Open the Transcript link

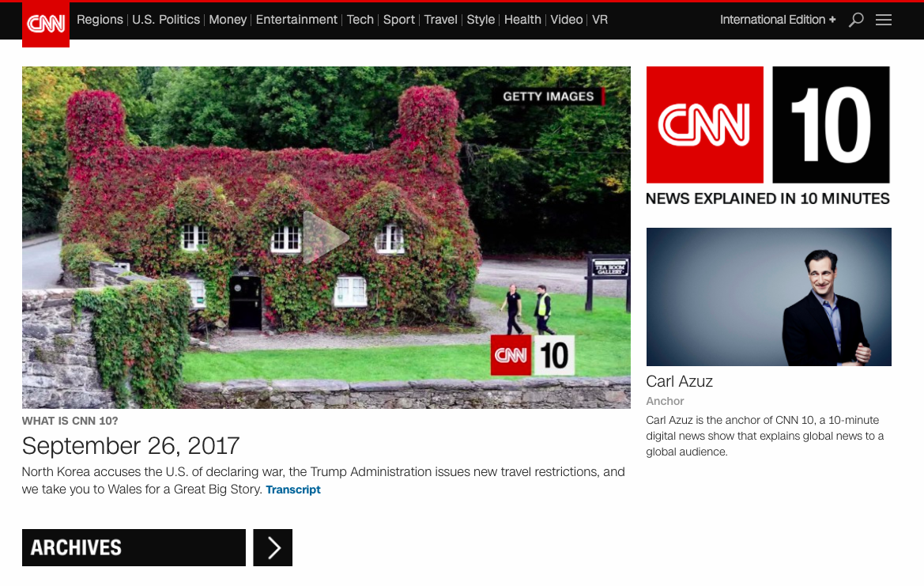click(x=293, y=490)
